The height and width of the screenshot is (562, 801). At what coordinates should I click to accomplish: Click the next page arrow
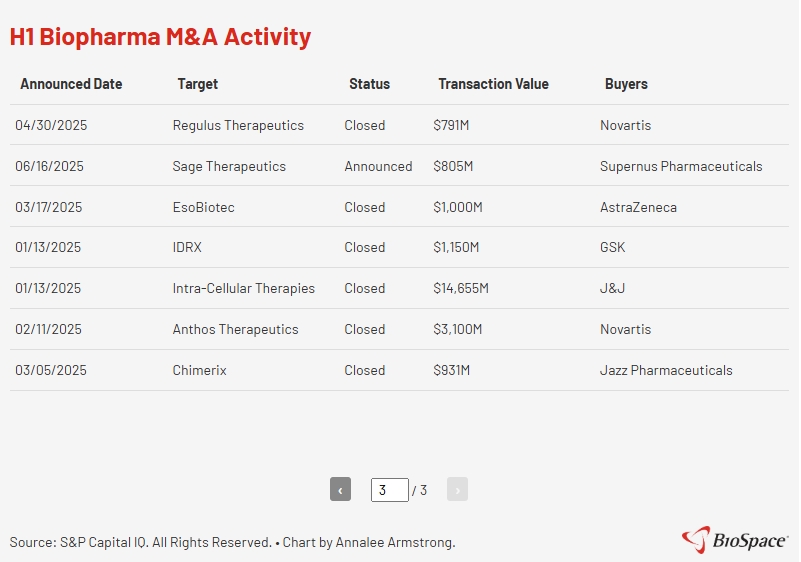[457, 490]
